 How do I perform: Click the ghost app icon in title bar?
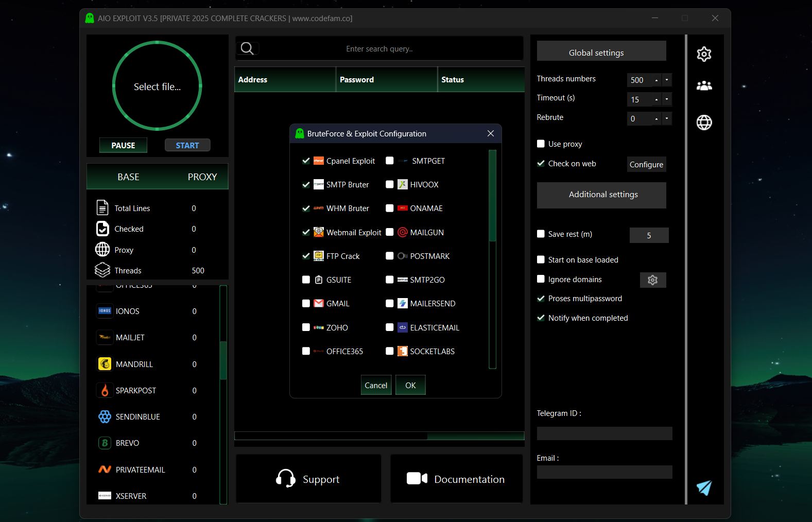pos(90,18)
